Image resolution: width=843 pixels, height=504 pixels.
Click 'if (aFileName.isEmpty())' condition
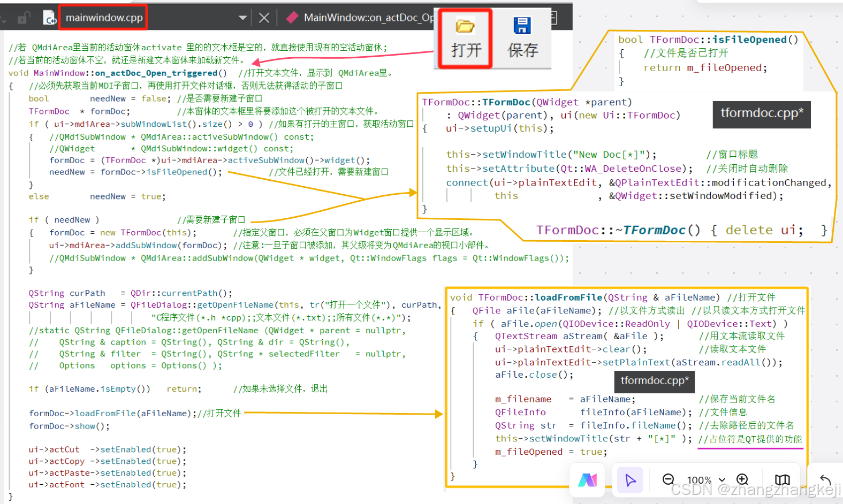point(89,389)
